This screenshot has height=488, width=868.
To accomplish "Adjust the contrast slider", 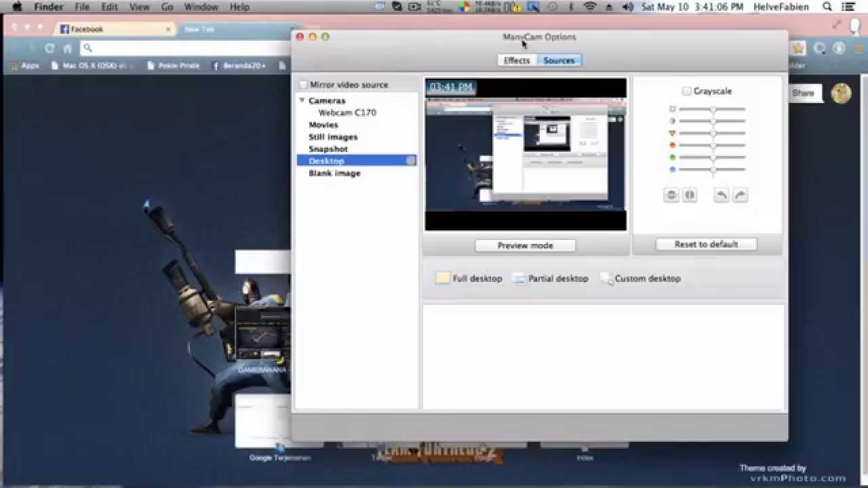I will (x=712, y=121).
